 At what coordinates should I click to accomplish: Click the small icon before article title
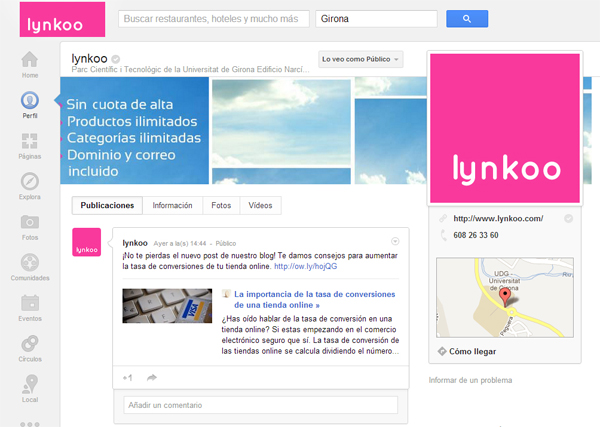coord(226,294)
